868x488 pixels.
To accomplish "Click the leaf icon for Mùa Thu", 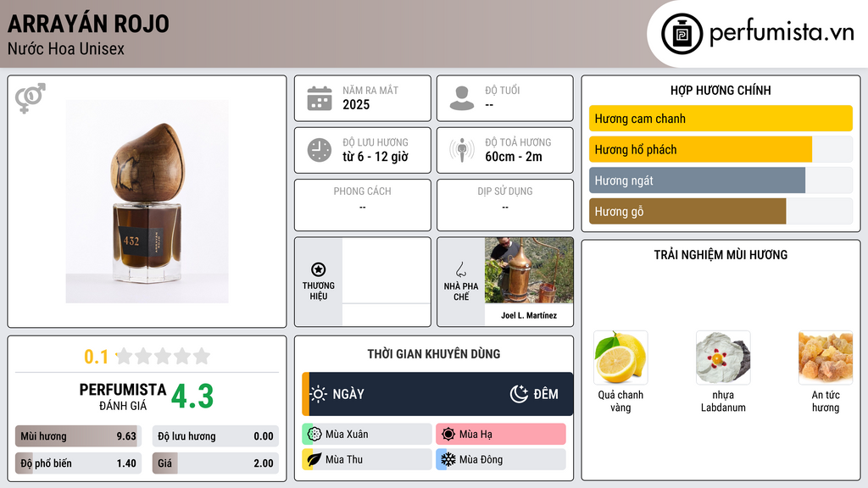I will pos(314,459).
